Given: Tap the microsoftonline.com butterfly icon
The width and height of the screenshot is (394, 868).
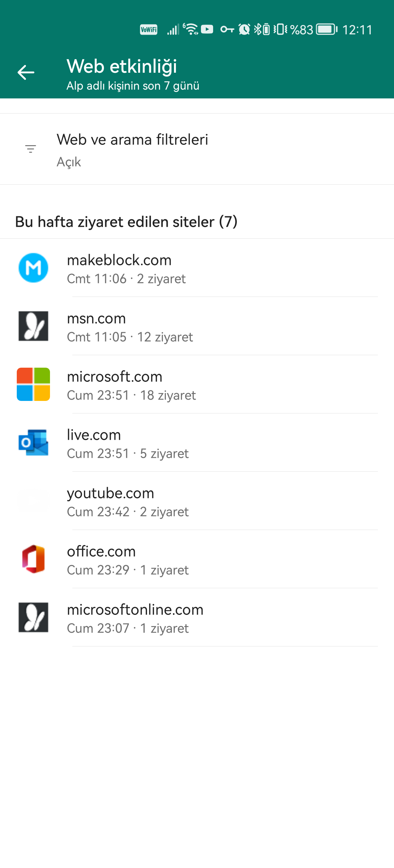Looking at the screenshot, I should click(33, 618).
